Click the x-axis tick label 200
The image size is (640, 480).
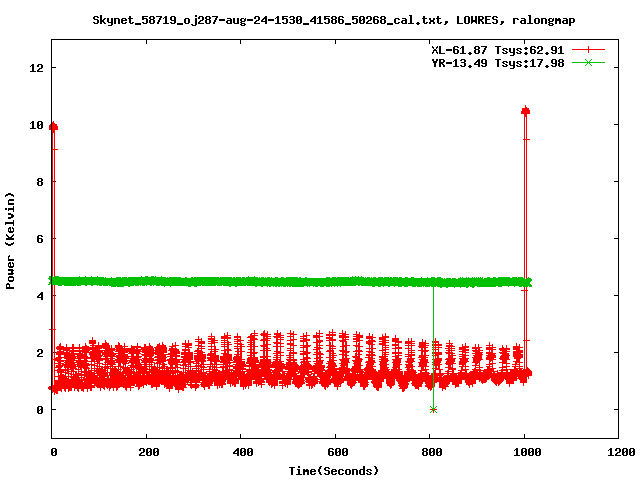point(149,452)
